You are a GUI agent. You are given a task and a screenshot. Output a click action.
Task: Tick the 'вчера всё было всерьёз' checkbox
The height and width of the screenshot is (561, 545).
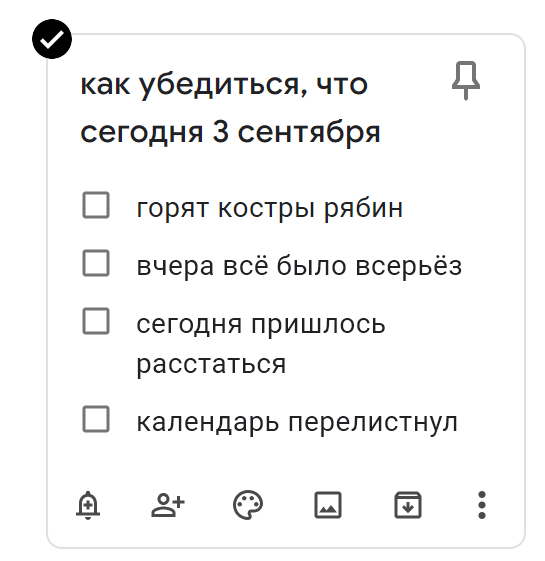coord(96,263)
